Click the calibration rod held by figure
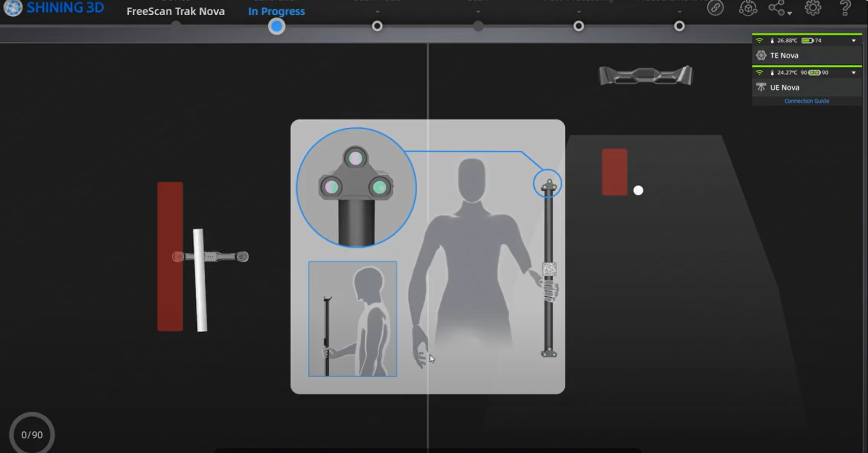The width and height of the screenshot is (868, 453). (548, 269)
